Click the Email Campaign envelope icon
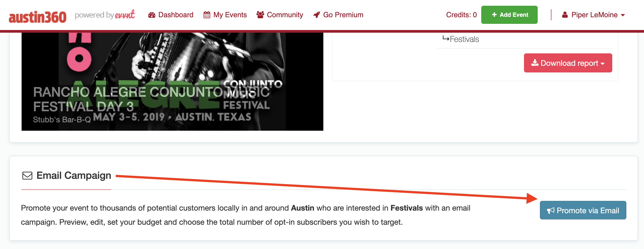The height and width of the screenshot is (249, 644). [27, 176]
